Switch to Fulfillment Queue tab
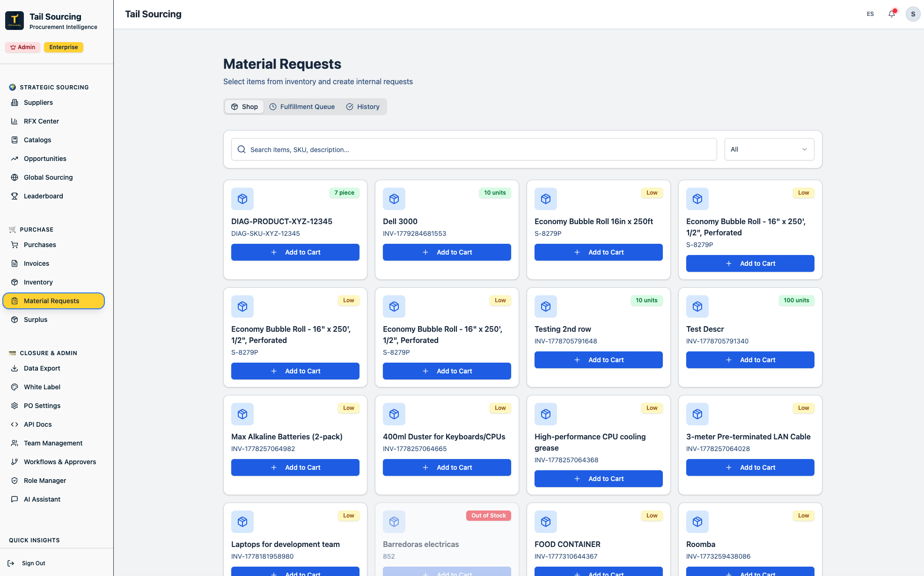The width and height of the screenshot is (924, 576). pos(302,107)
